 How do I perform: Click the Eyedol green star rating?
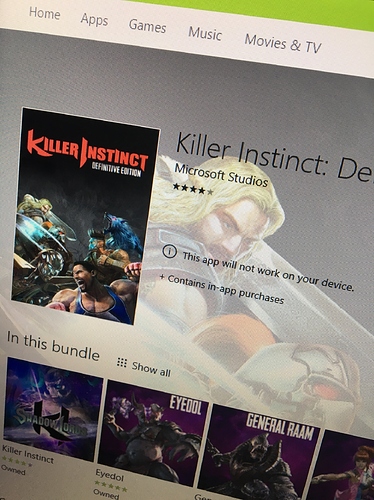point(111,486)
